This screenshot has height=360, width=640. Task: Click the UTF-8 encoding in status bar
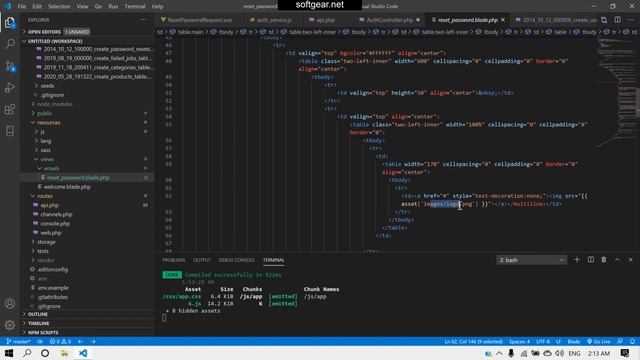point(543,341)
